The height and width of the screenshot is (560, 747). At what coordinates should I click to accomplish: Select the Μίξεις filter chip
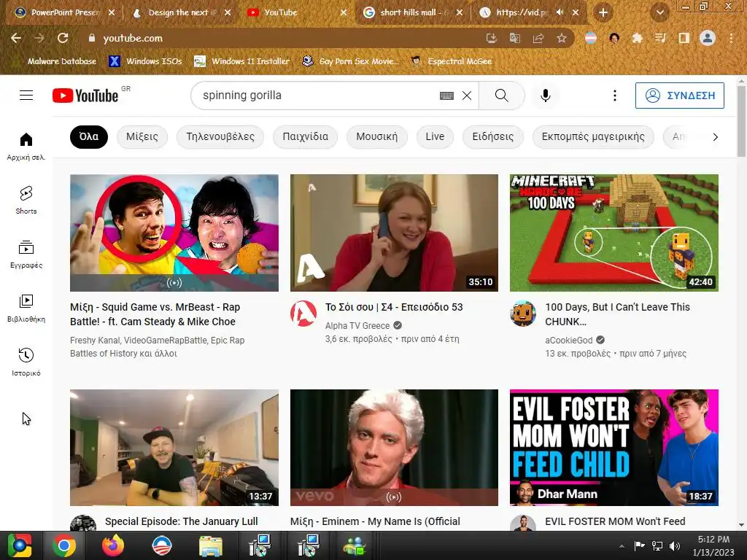[142, 136]
